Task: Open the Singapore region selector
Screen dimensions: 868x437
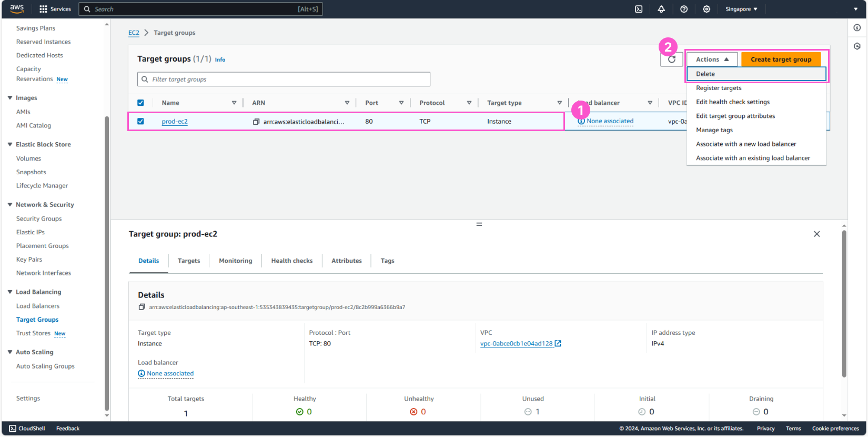Action: pos(741,9)
